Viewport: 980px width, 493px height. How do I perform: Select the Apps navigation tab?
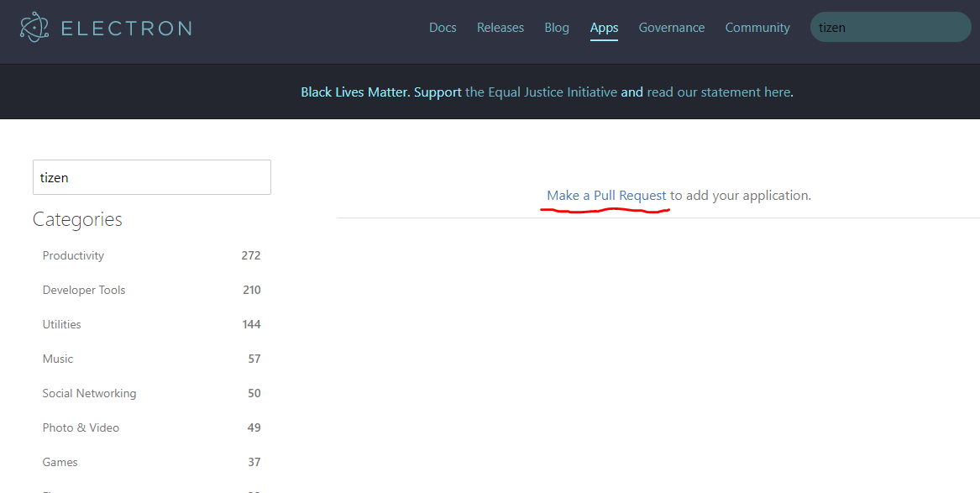[x=604, y=28]
